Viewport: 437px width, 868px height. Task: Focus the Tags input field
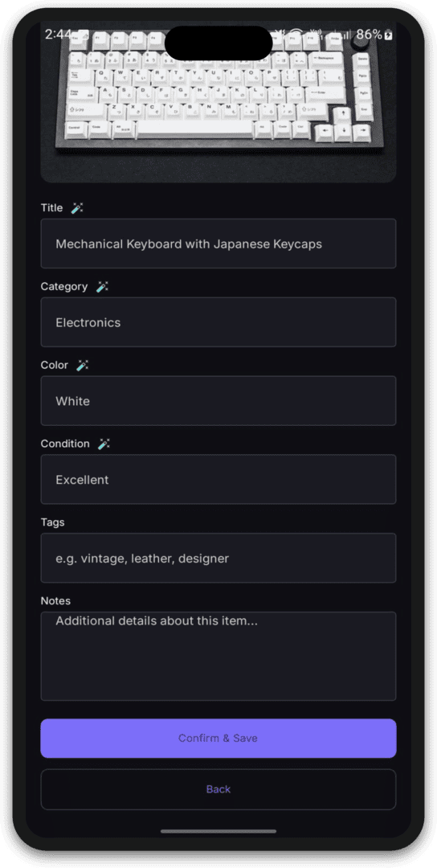(218, 558)
